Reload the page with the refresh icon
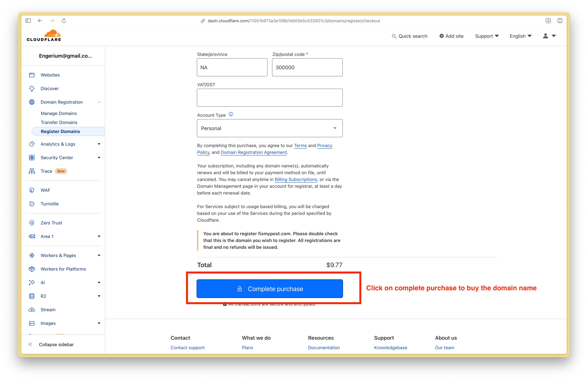588x381 pixels. (64, 21)
